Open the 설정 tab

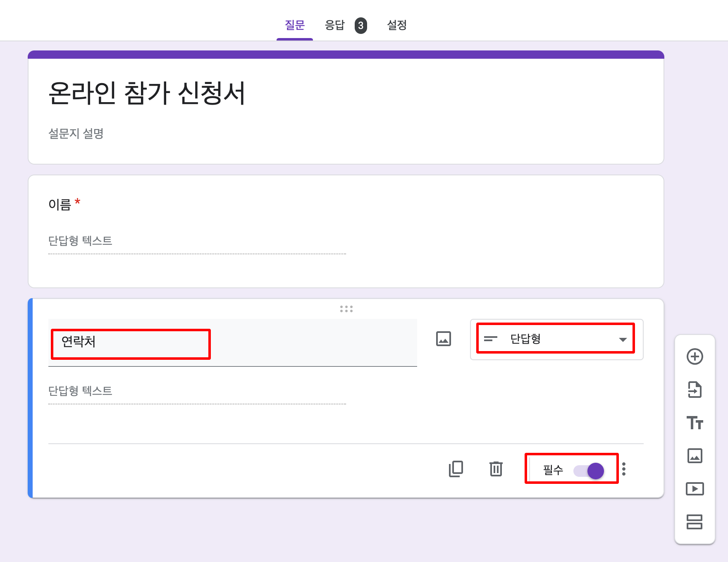397,25
